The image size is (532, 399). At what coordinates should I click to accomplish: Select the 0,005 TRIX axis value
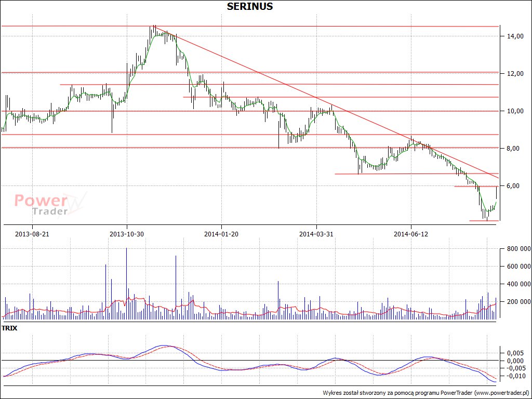click(x=515, y=353)
